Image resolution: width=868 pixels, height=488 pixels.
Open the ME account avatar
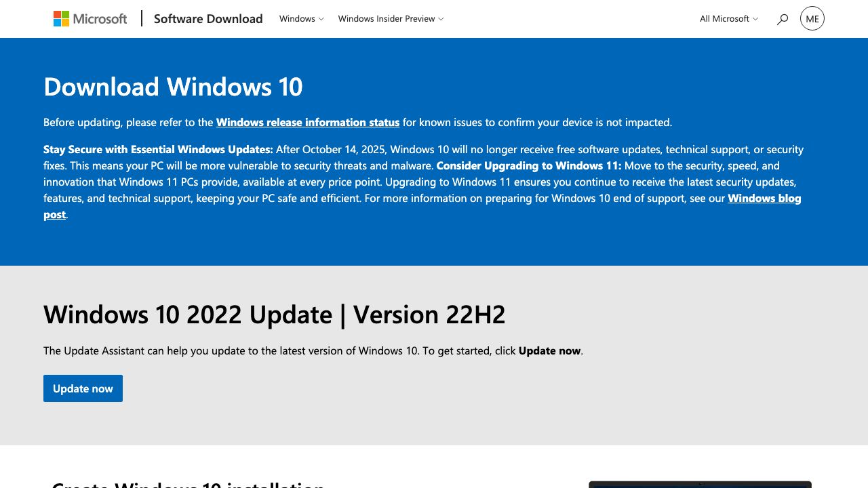coord(812,18)
